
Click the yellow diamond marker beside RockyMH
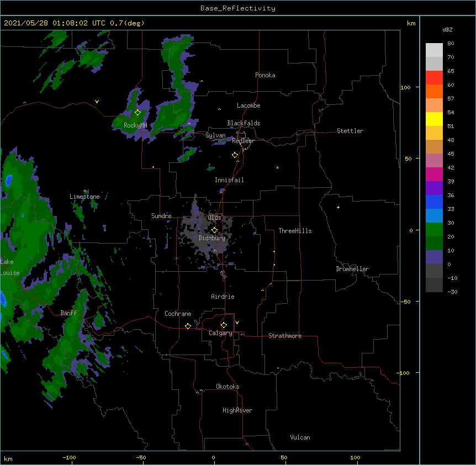138,113
